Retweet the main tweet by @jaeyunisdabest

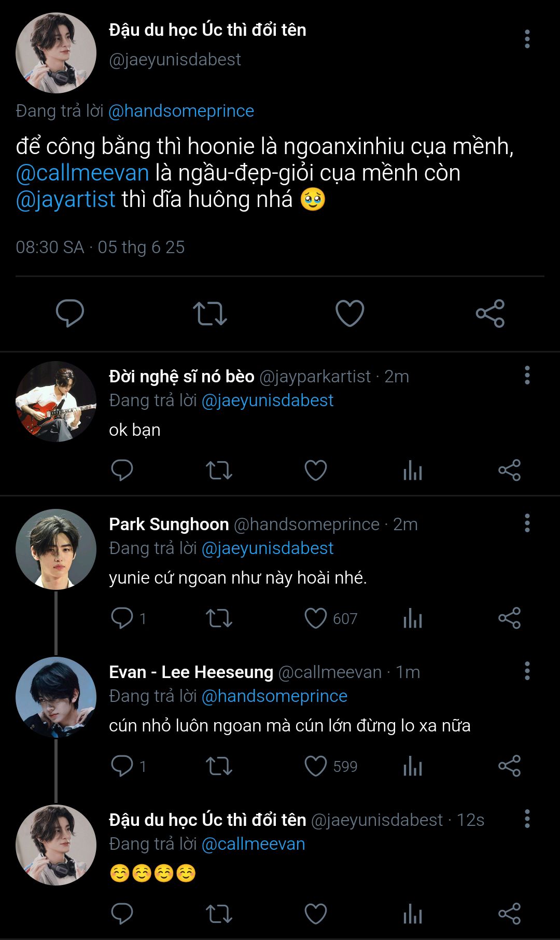(x=209, y=313)
